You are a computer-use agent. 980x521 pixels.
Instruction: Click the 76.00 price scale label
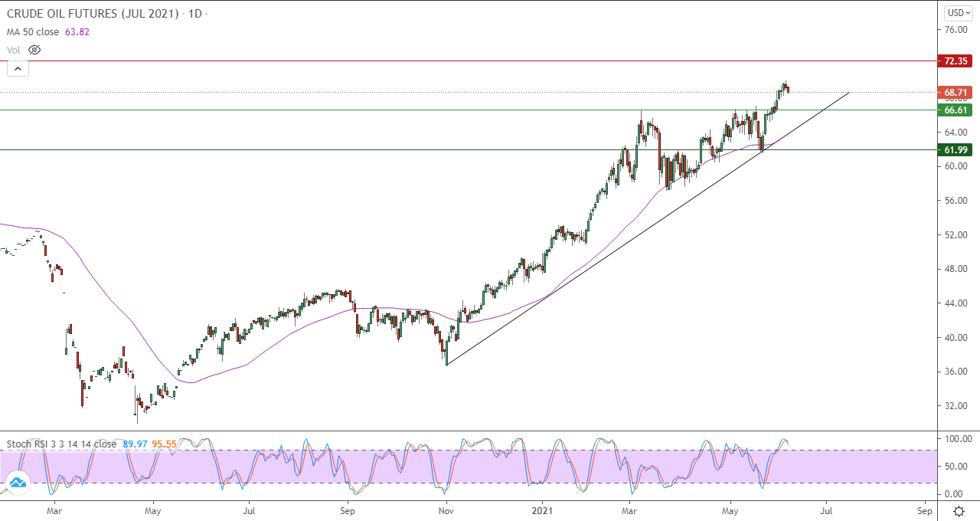(955, 30)
